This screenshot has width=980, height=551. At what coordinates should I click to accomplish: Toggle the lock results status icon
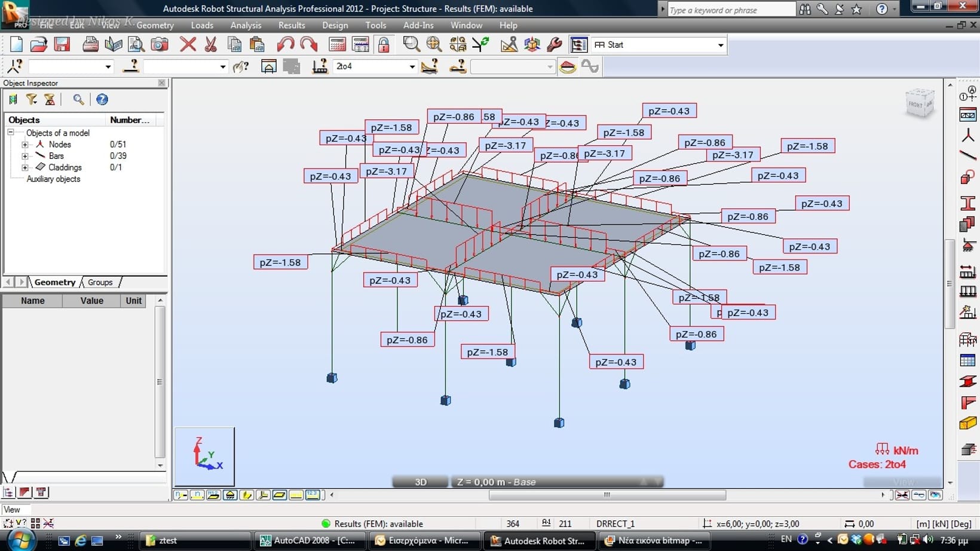(384, 44)
